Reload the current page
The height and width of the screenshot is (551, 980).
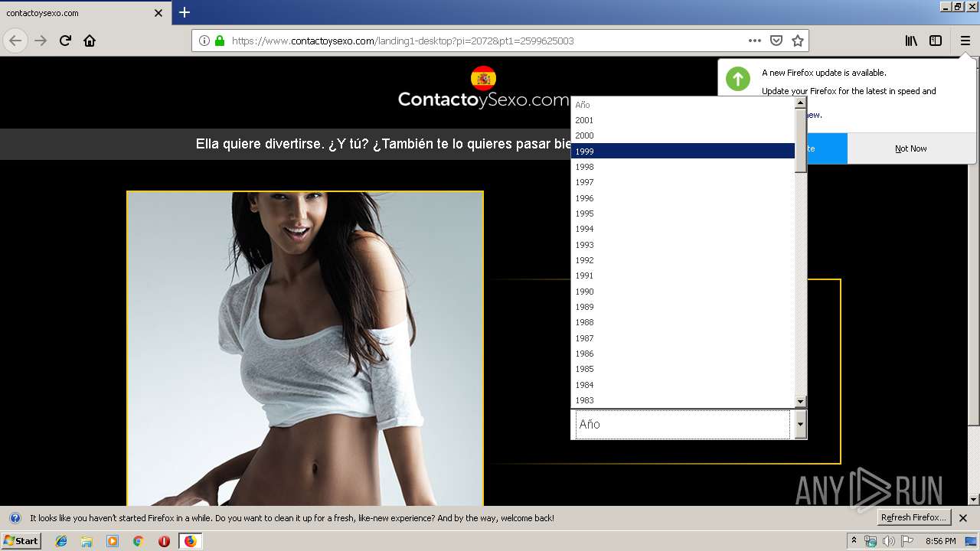[x=65, y=41]
